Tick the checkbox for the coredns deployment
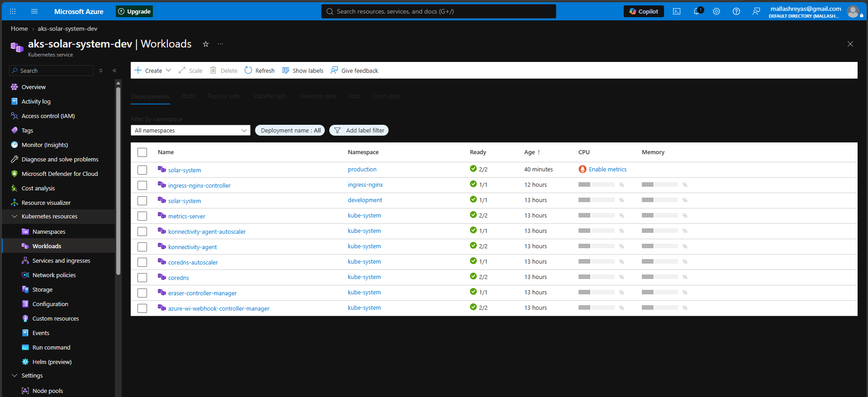 coord(142,278)
